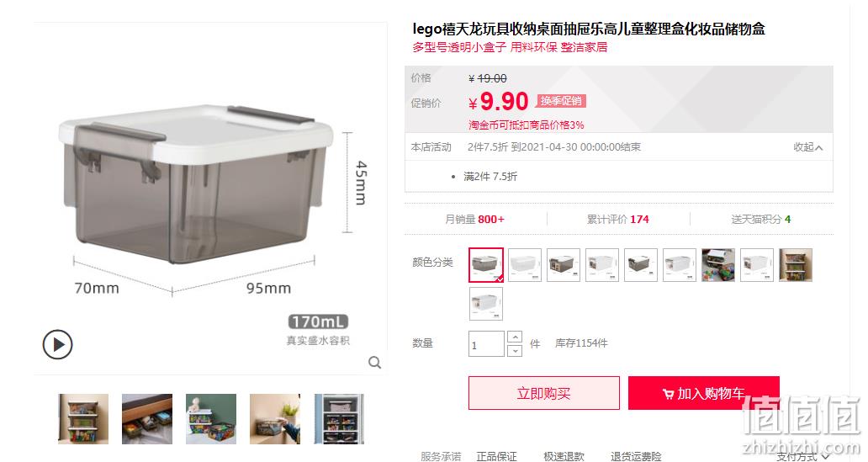Screen dimensions: 868x462
Task: Click the 退货运费险 service promise link
Action: coord(636,456)
